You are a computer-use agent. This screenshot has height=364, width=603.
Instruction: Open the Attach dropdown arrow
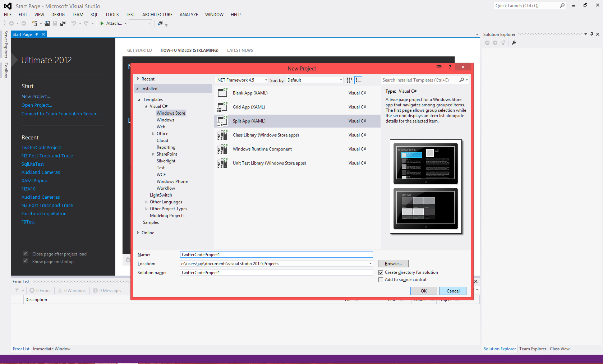(125, 23)
